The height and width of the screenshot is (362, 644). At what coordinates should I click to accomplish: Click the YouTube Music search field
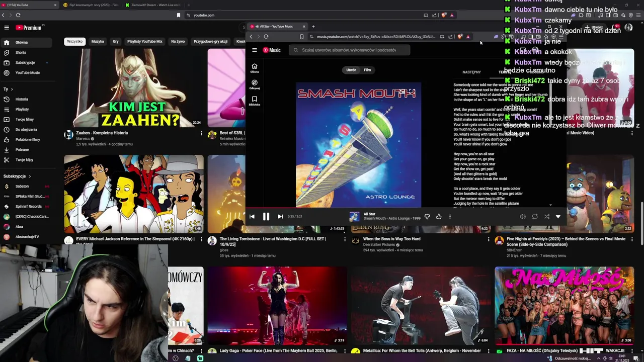tap(350, 50)
